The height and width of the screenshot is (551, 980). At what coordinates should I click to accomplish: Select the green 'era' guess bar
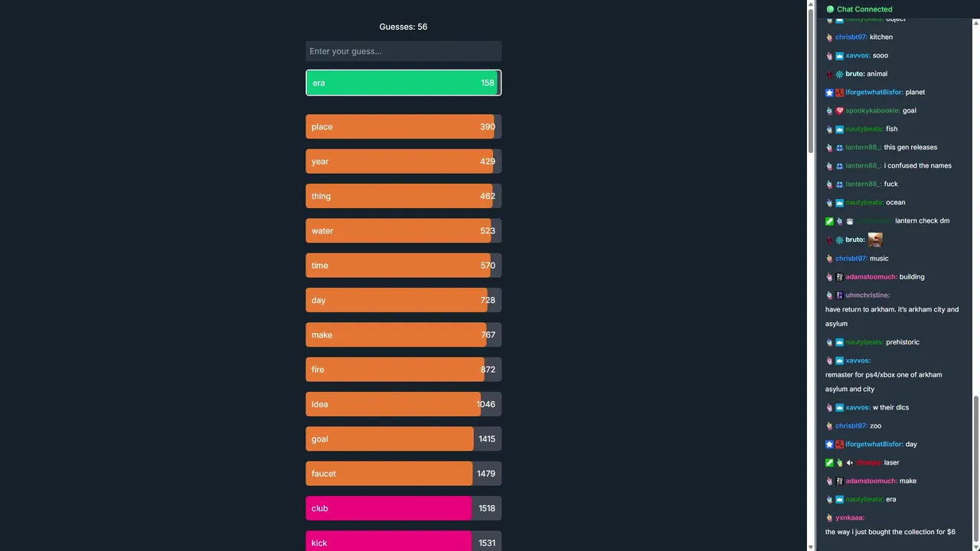click(x=403, y=83)
